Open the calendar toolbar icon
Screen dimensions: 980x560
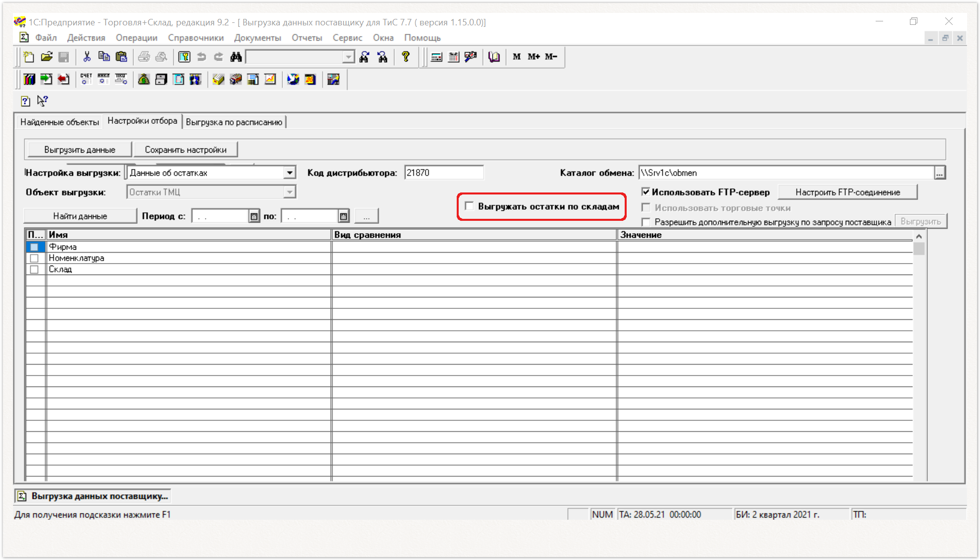[454, 57]
